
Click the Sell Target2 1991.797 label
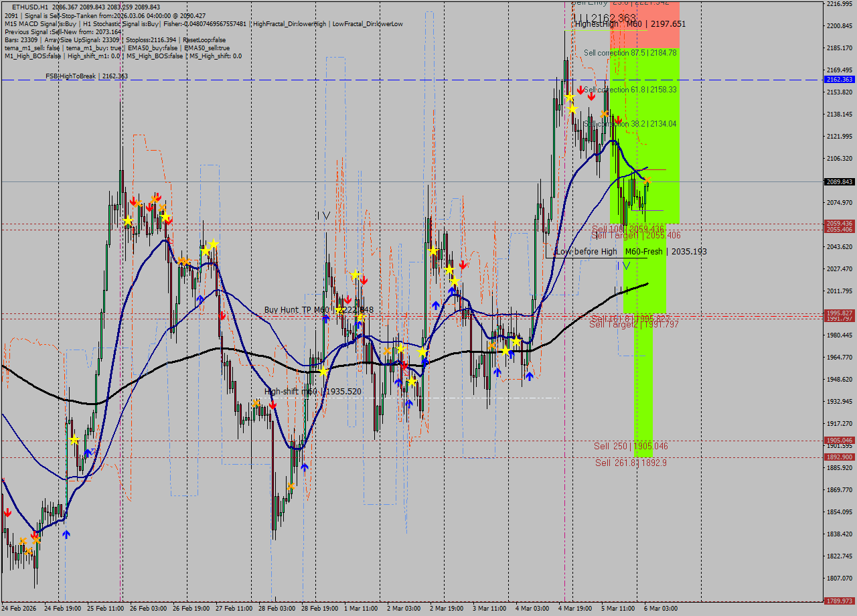[x=632, y=324]
